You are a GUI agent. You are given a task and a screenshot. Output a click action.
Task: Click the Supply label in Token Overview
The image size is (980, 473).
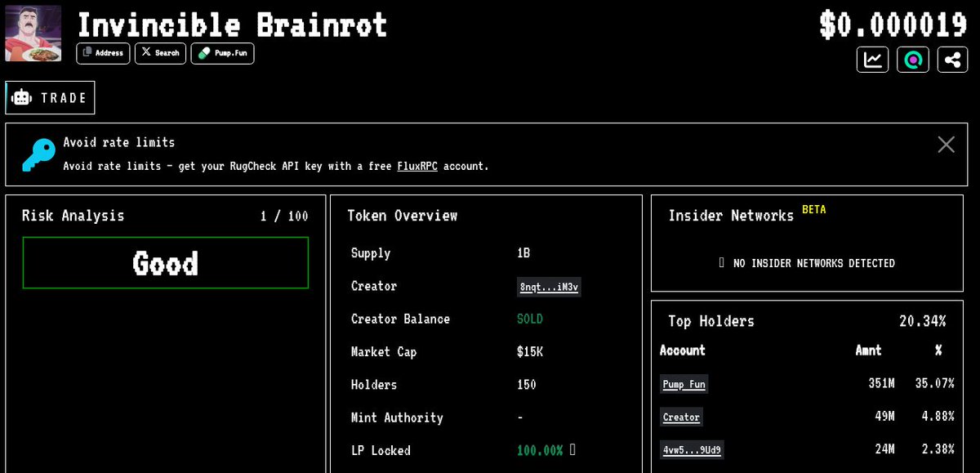tap(371, 253)
